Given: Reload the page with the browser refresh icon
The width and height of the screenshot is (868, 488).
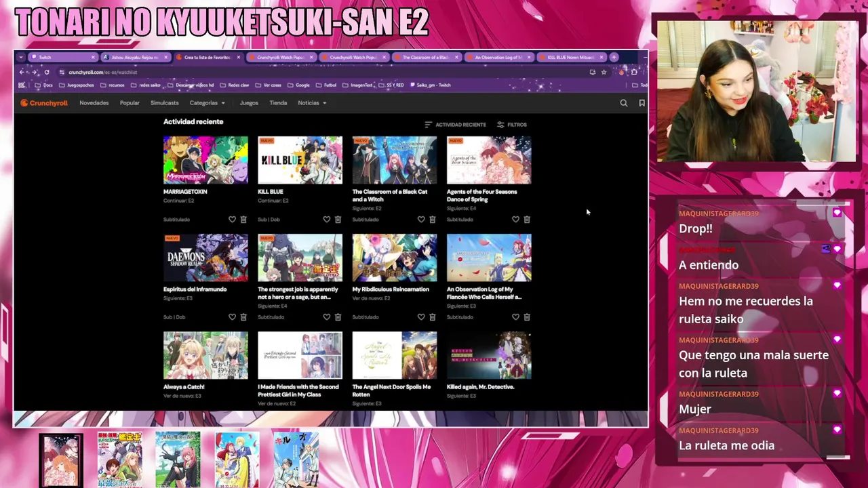Looking at the screenshot, I should [47, 72].
